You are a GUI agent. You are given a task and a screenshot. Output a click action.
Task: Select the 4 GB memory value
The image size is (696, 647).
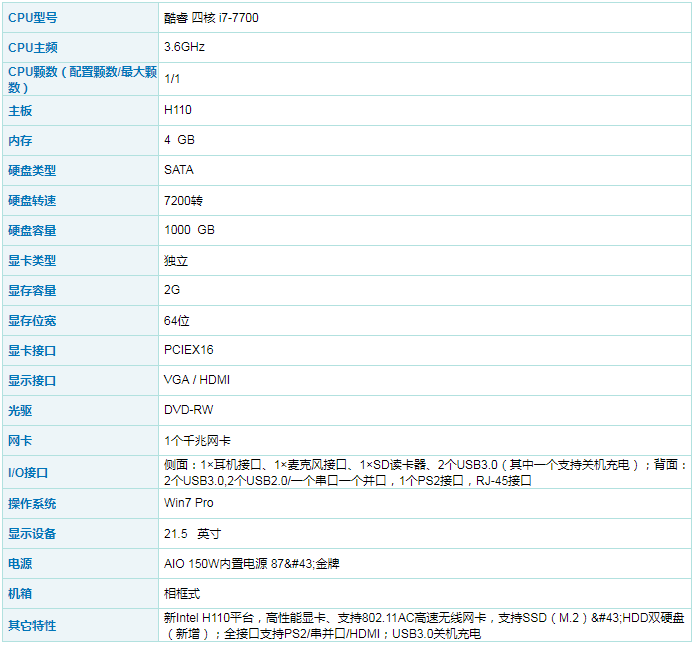click(x=179, y=140)
